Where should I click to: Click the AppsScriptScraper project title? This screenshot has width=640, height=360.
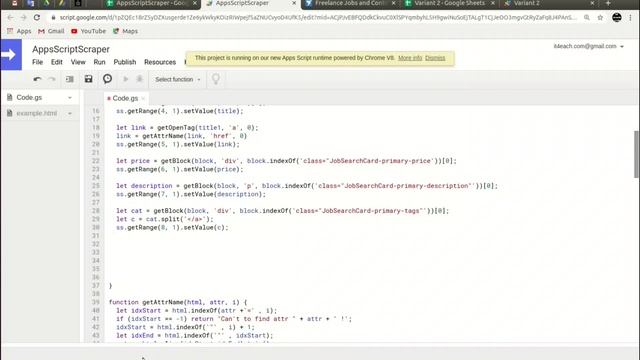[x=71, y=49]
